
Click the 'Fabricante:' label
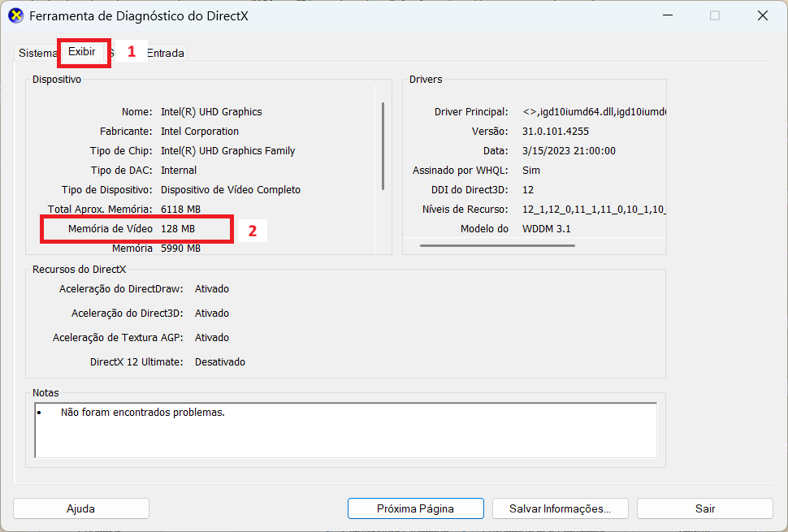(126, 131)
